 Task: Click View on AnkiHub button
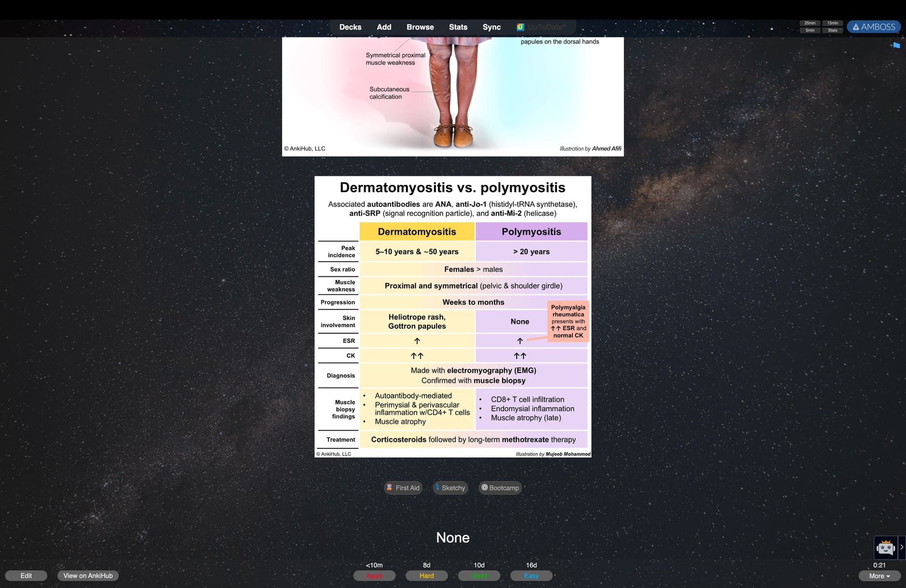[88, 576]
